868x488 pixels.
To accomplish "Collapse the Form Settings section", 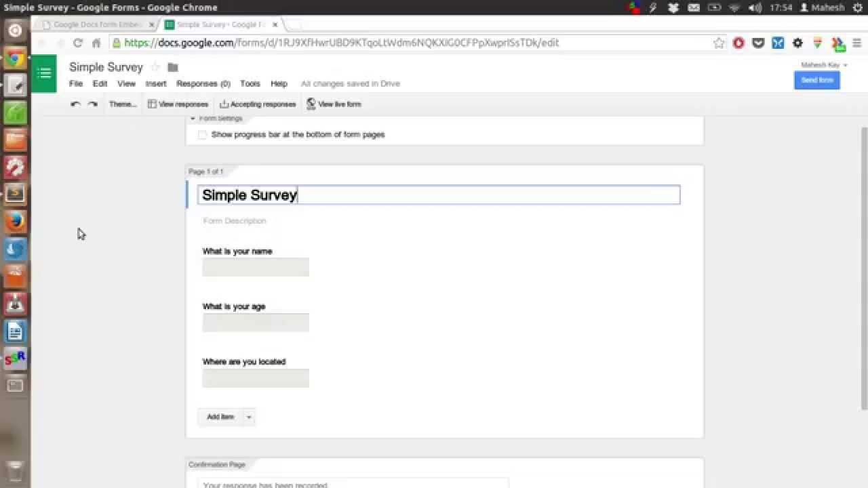I will (193, 119).
